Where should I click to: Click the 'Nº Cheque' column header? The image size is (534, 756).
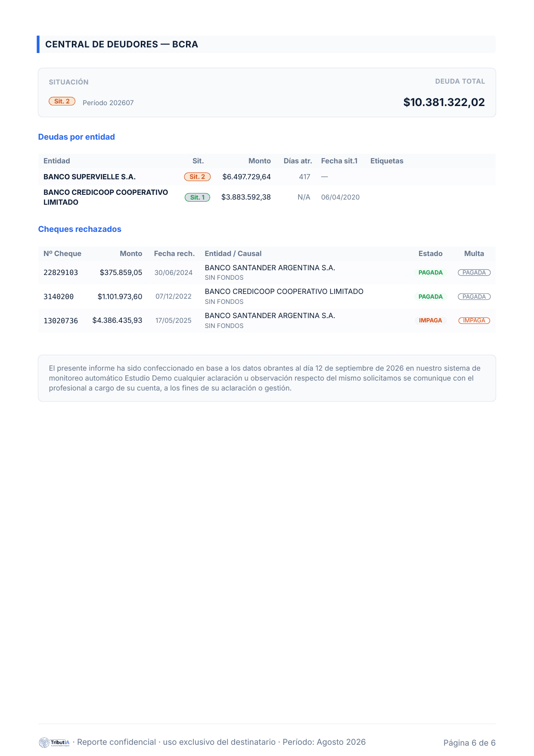point(62,253)
